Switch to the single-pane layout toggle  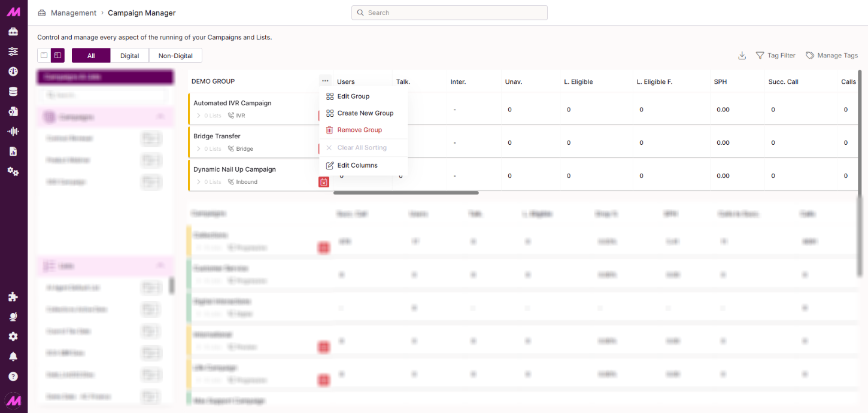click(44, 56)
